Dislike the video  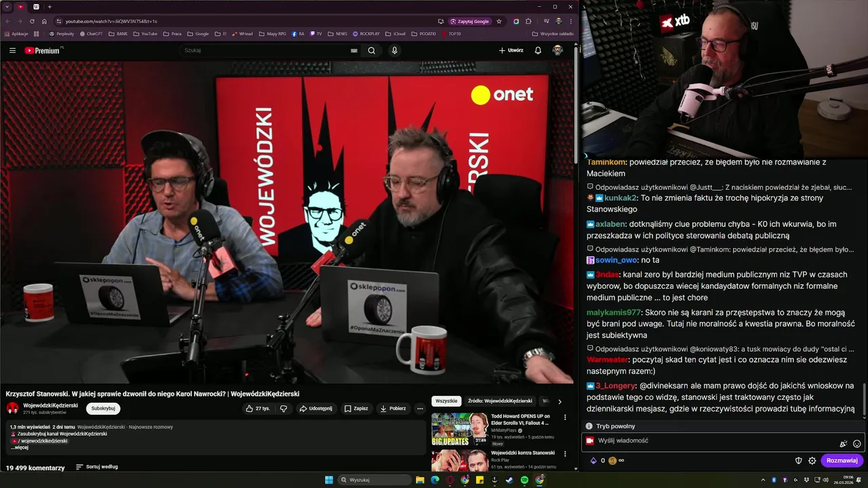[283, 409]
